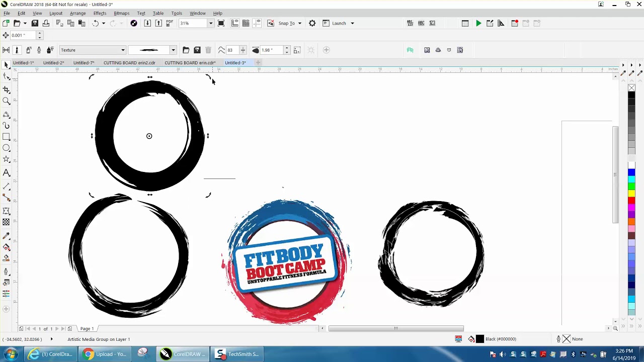
Task: Print the document
Action: pyautogui.click(x=46, y=23)
